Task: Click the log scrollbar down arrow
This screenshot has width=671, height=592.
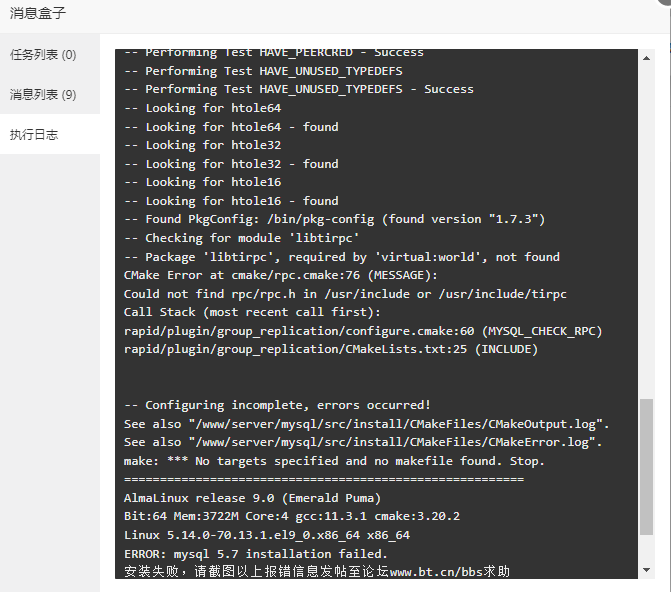Action: pyautogui.click(x=646, y=570)
